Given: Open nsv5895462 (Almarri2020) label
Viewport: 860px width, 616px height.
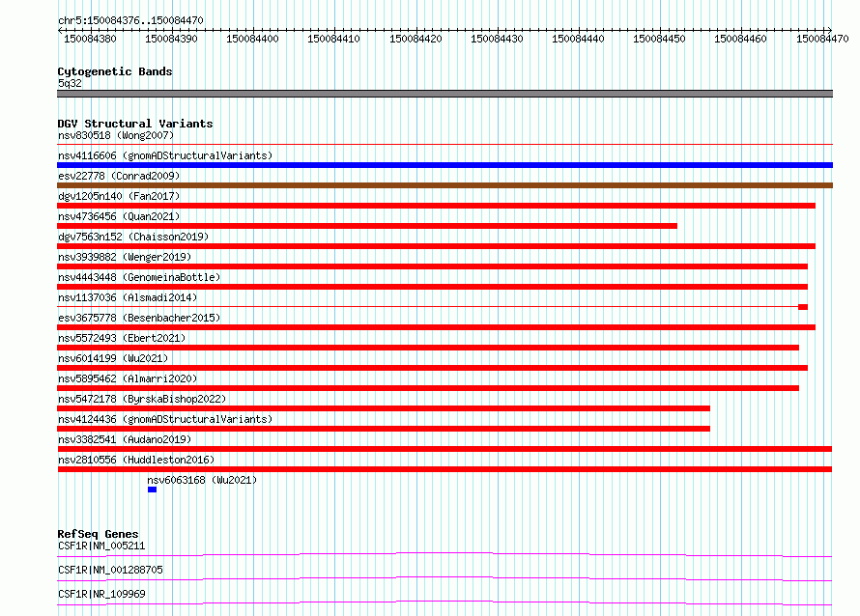Looking at the screenshot, I should tap(128, 378).
